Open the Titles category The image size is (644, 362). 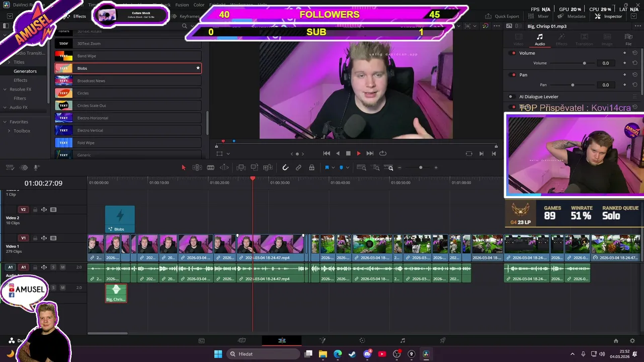[x=19, y=62]
